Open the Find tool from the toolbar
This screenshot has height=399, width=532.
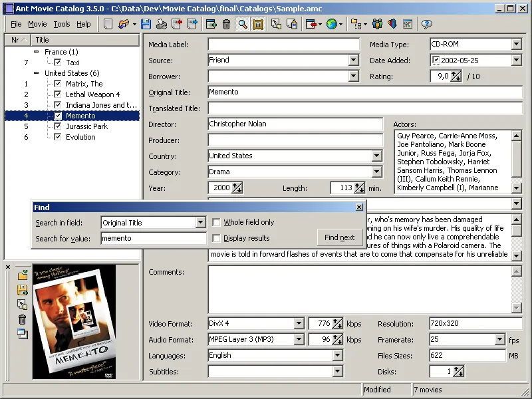pyautogui.click(x=242, y=25)
